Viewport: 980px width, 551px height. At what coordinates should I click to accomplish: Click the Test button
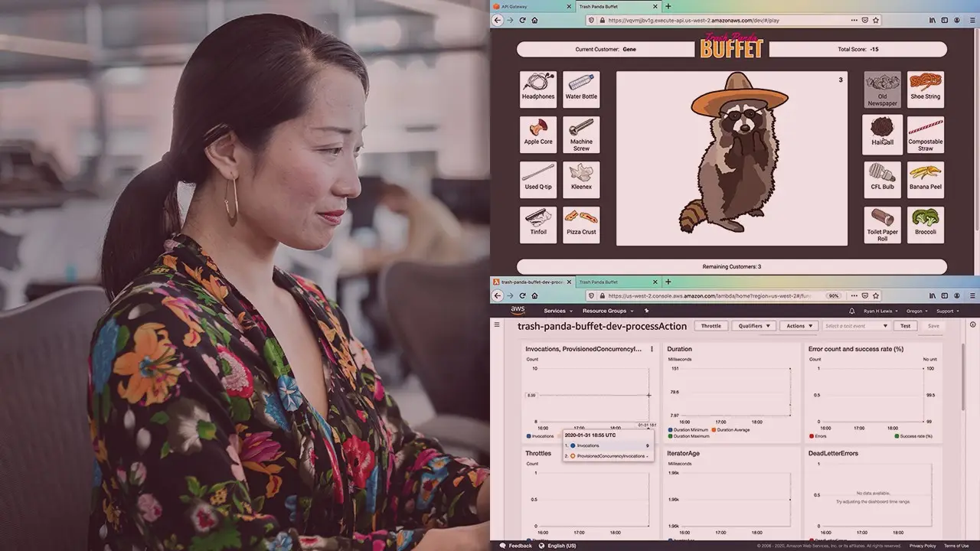point(905,326)
